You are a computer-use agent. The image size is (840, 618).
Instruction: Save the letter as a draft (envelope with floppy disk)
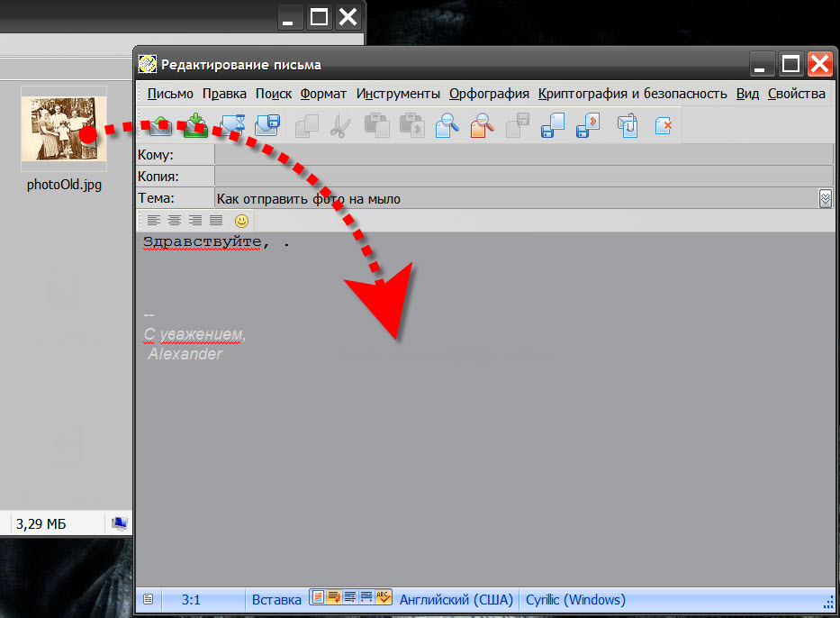click(267, 125)
